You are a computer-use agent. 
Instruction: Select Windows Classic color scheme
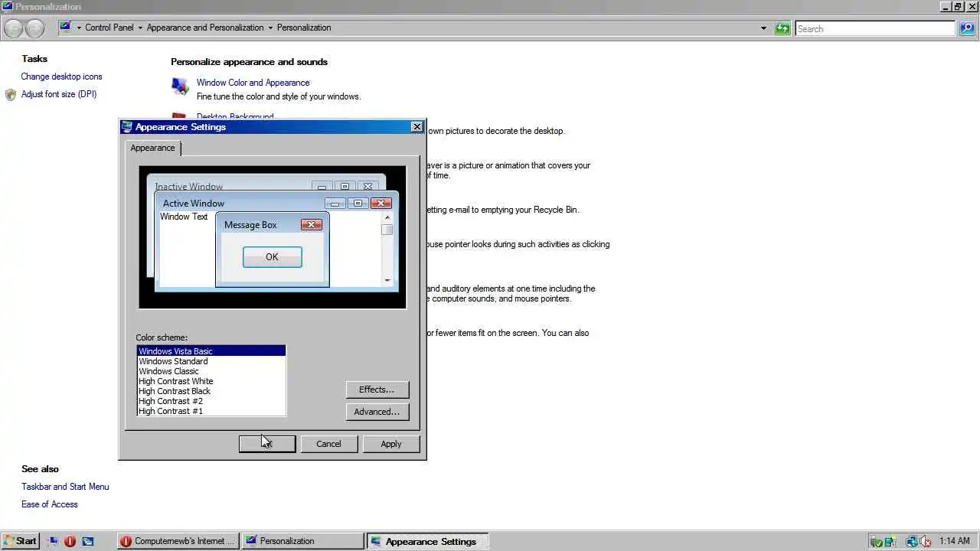tap(211, 371)
